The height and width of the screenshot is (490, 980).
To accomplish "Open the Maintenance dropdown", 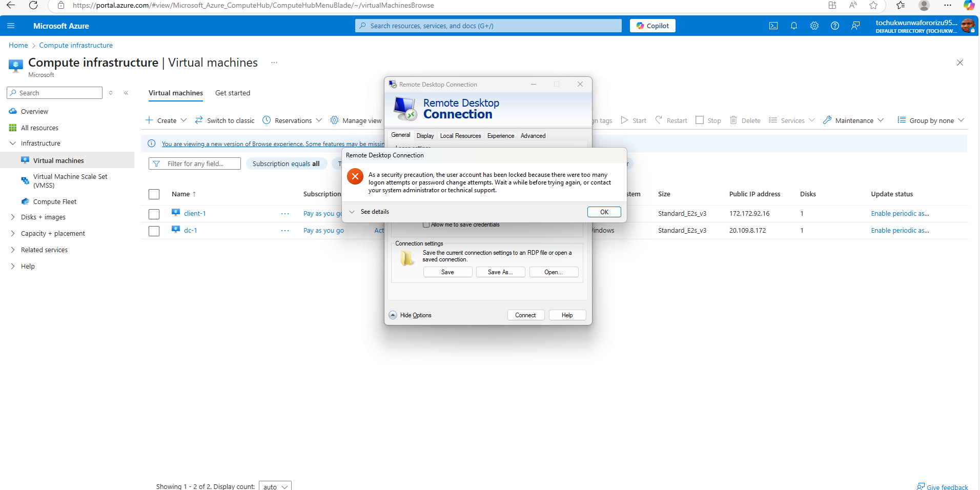I will (x=853, y=120).
